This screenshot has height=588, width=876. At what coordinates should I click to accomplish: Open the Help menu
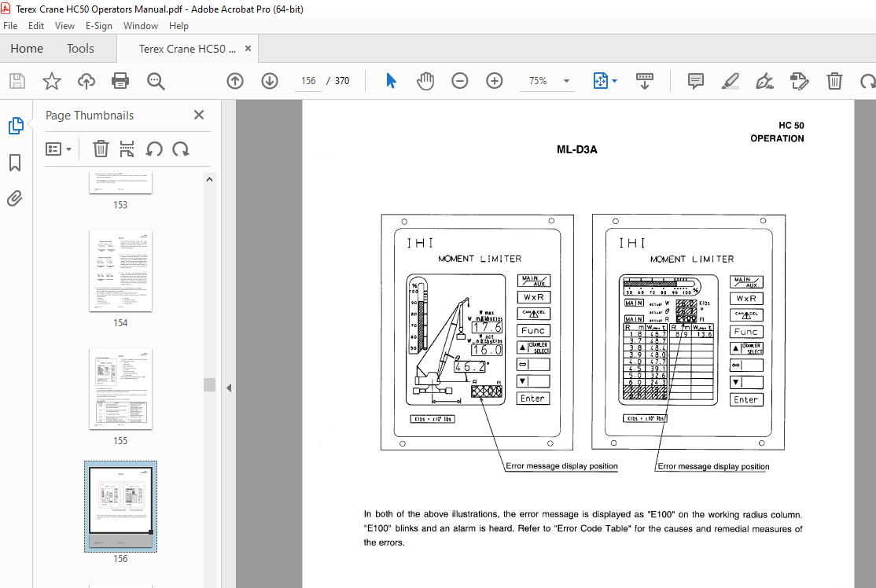tap(179, 26)
